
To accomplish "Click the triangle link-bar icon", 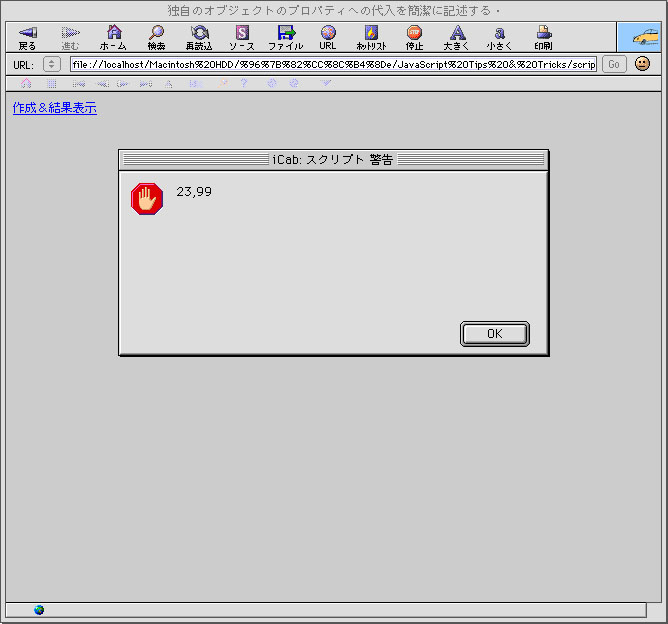I will point(169,83).
